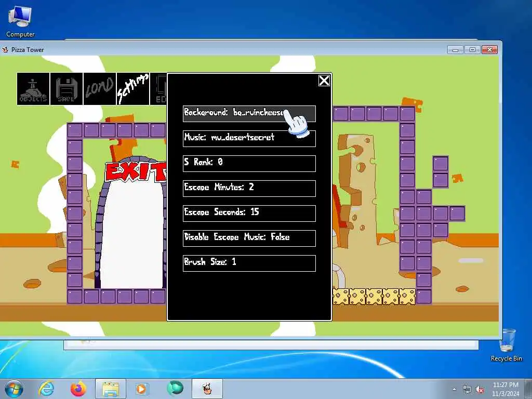Show hidden system tray icons
Viewport: 532px width, 399px height.
tap(454, 390)
